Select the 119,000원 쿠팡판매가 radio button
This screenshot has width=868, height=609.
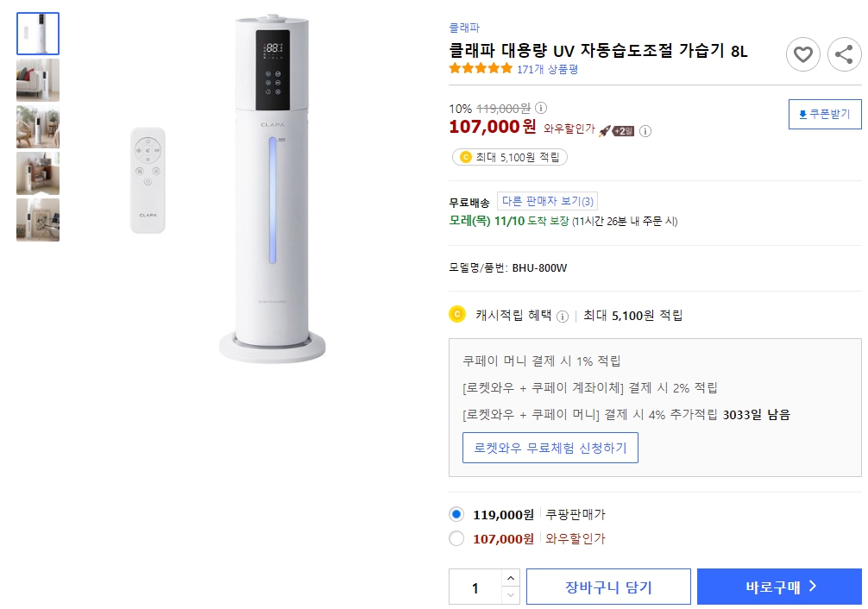pos(455,513)
